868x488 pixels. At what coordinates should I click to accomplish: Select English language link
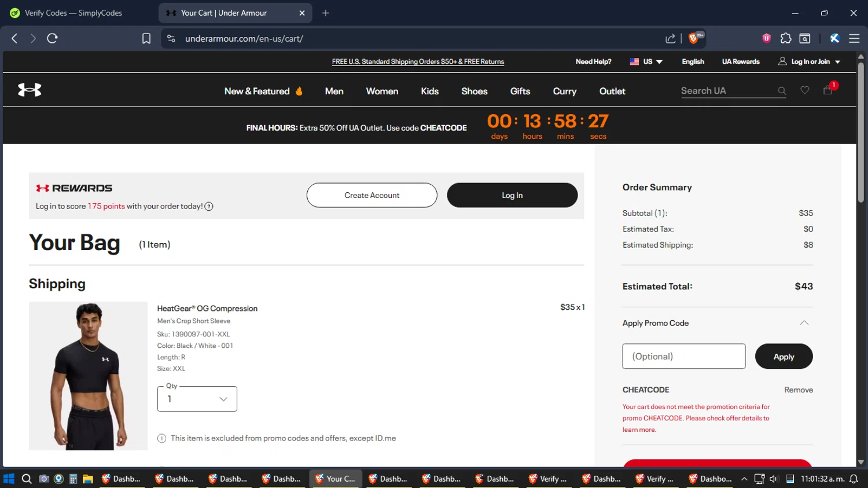[693, 61]
